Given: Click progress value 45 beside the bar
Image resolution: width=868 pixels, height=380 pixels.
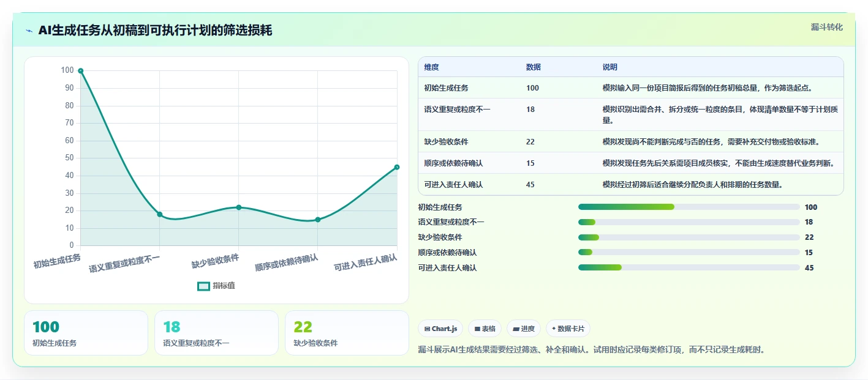Looking at the screenshot, I should (x=809, y=267).
